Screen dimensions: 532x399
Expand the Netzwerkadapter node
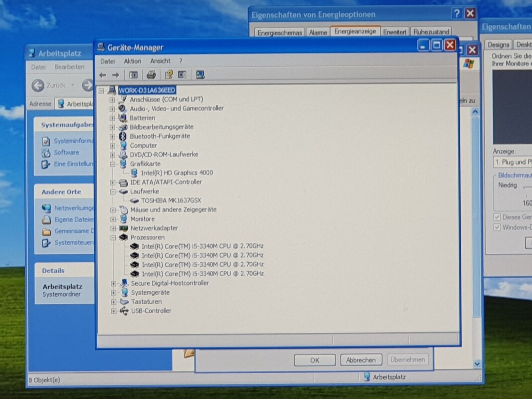113,228
